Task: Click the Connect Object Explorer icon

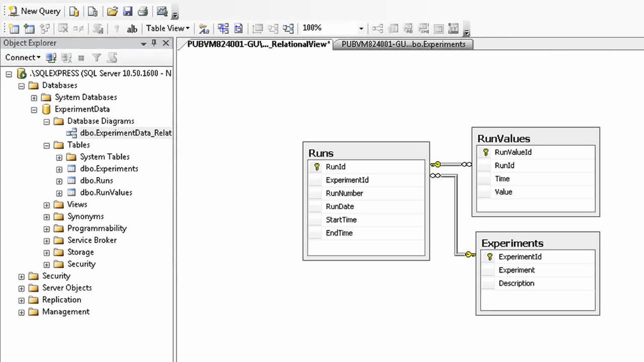Action: point(51,57)
